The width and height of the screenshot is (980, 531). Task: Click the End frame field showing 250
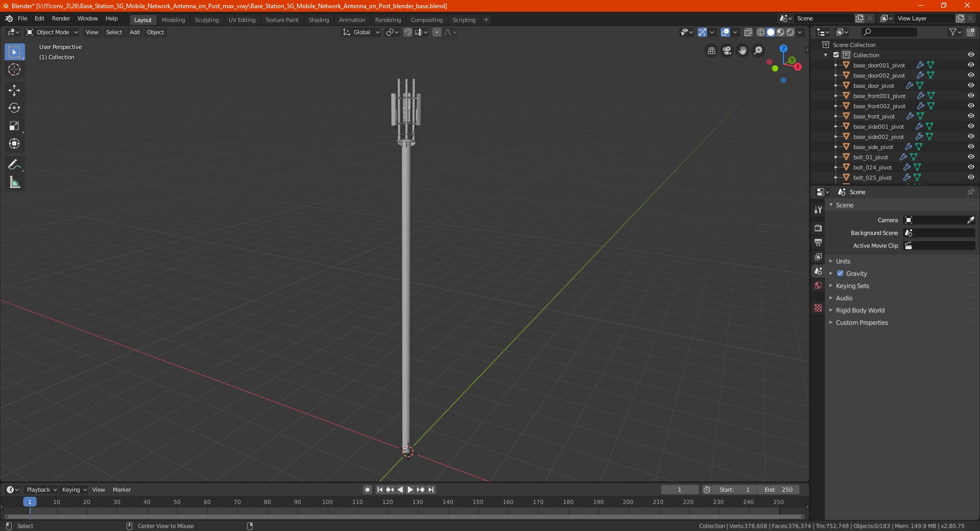pos(778,490)
